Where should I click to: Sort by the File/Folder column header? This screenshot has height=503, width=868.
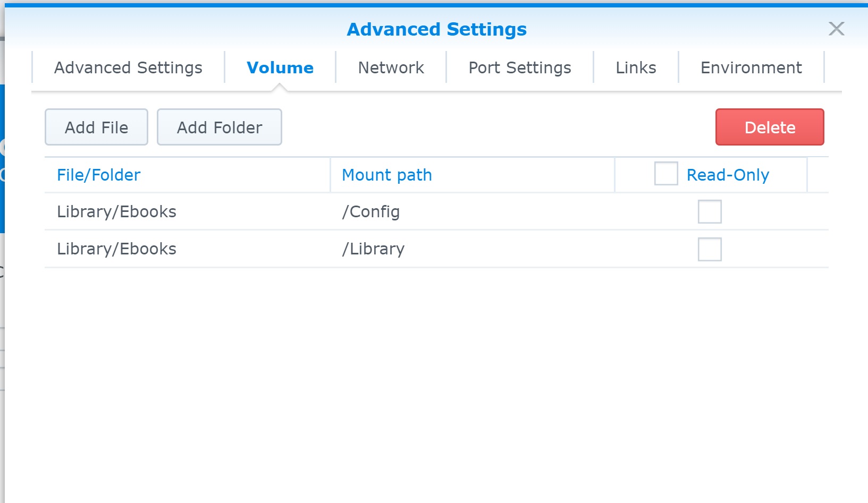pyautogui.click(x=98, y=175)
